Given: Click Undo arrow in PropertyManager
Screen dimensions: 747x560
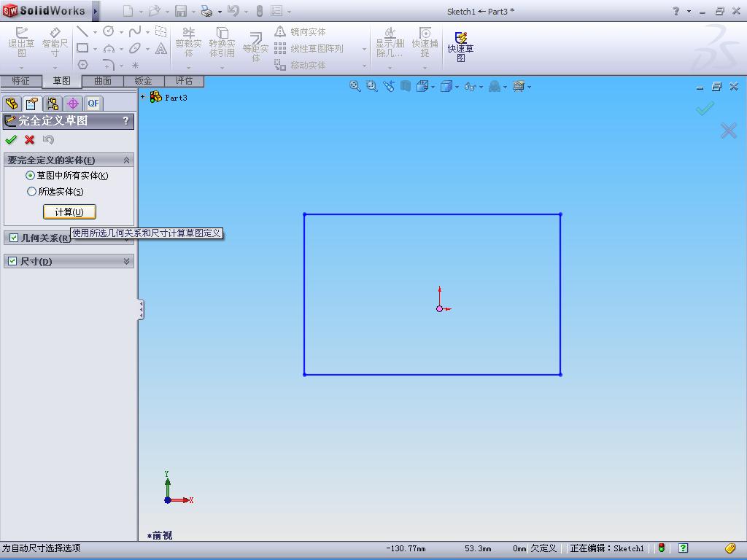Looking at the screenshot, I should pos(48,139).
